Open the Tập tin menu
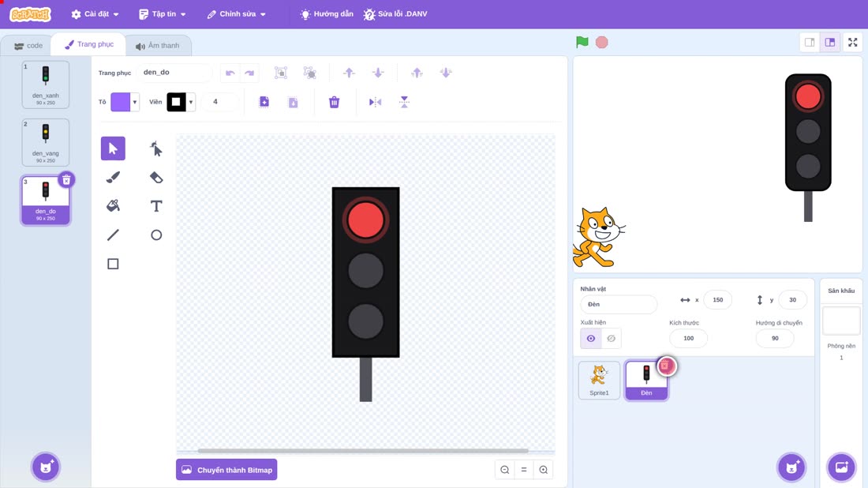Viewport: 868px width, 488px height. coord(163,14)
